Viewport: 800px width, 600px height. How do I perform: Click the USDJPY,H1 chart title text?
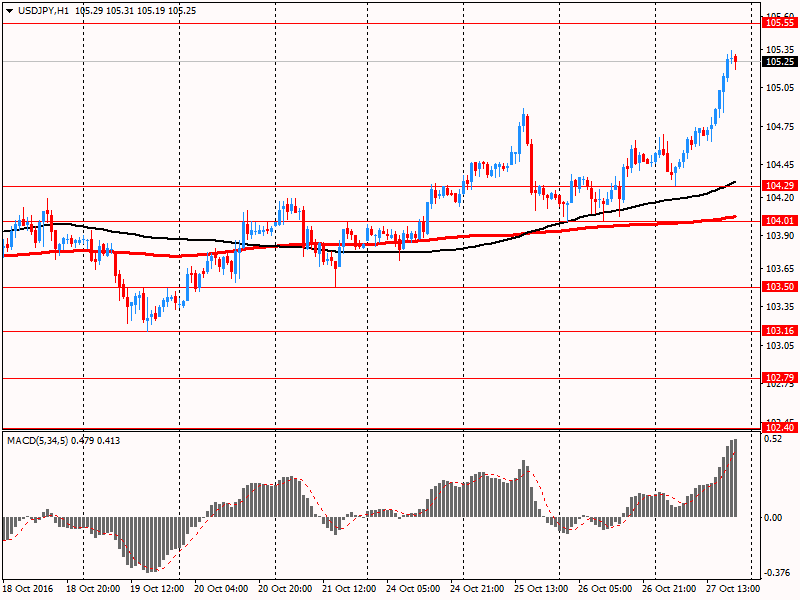[x=44, y=9]
